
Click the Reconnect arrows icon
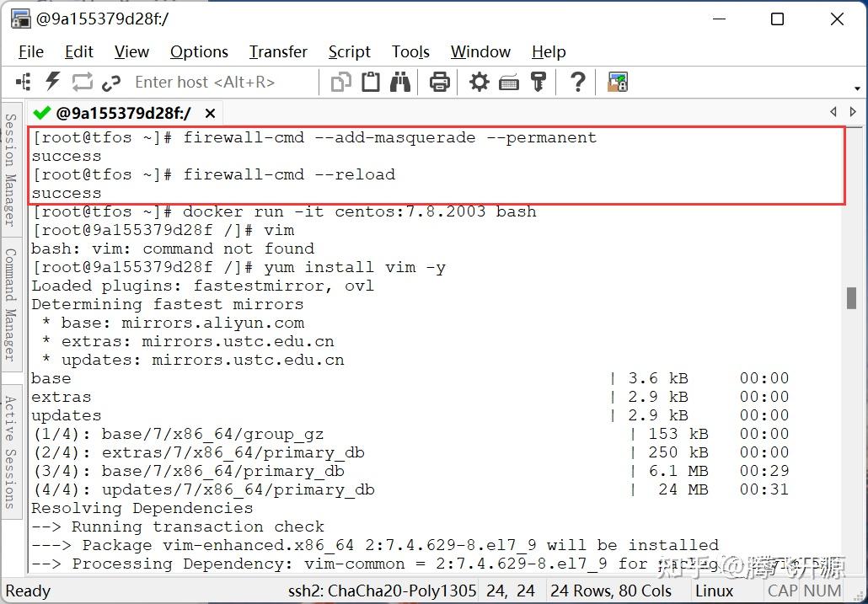(82, 83)
